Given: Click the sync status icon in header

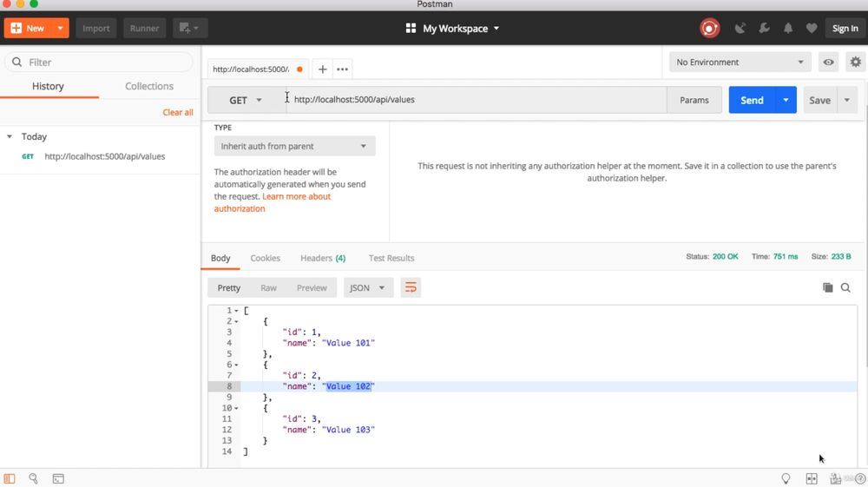Looking at the screenshot, I should [709, 29].
